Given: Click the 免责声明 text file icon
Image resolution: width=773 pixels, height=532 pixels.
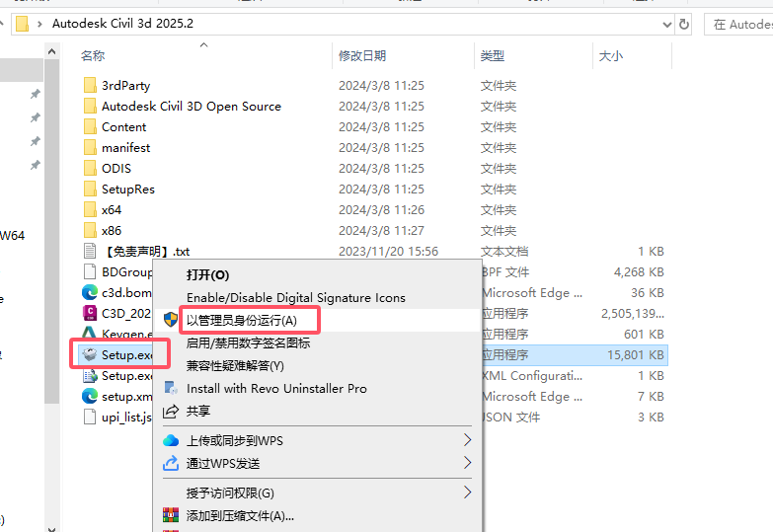Looking at the screenshot, I should tap(90, 251).
